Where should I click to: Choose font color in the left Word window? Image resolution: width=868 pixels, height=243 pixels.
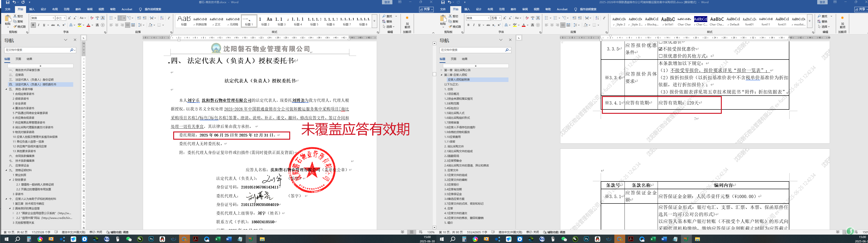click(x=88, y=25)
